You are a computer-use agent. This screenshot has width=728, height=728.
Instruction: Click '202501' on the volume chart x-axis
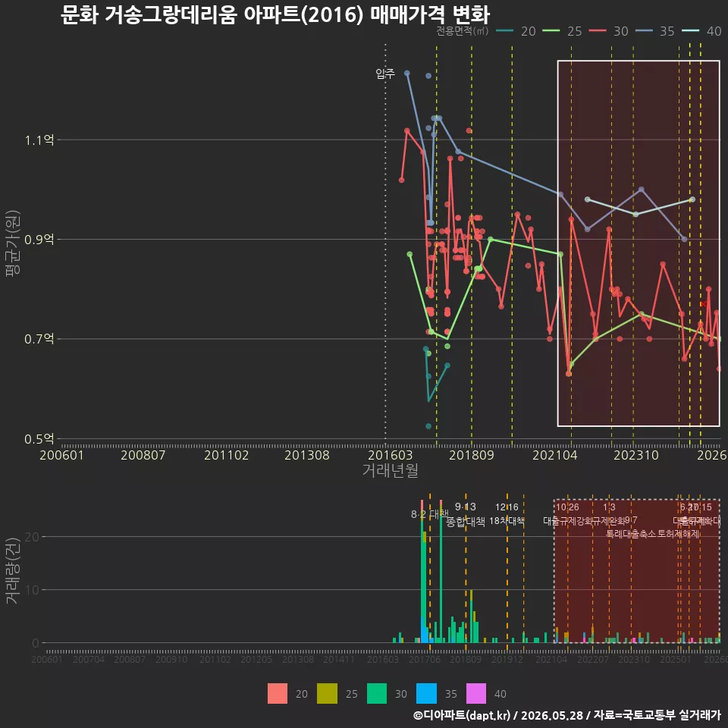point(676,660)
